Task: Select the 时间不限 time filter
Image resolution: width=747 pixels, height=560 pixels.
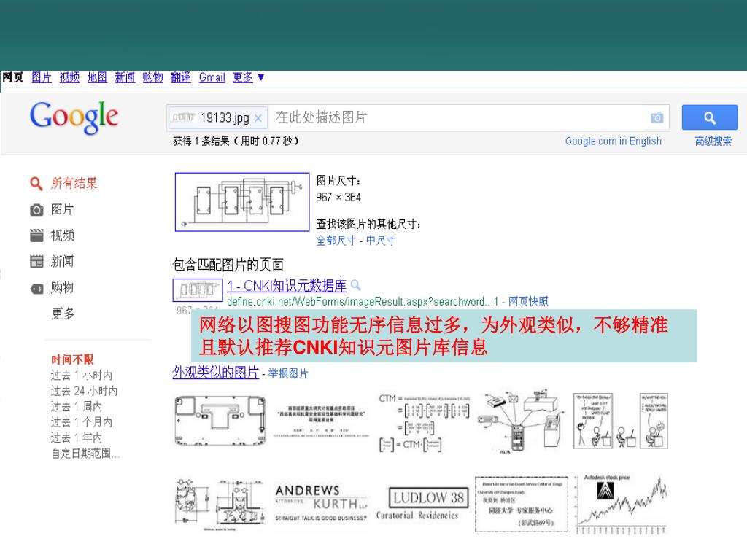Action: click(72, 359)
